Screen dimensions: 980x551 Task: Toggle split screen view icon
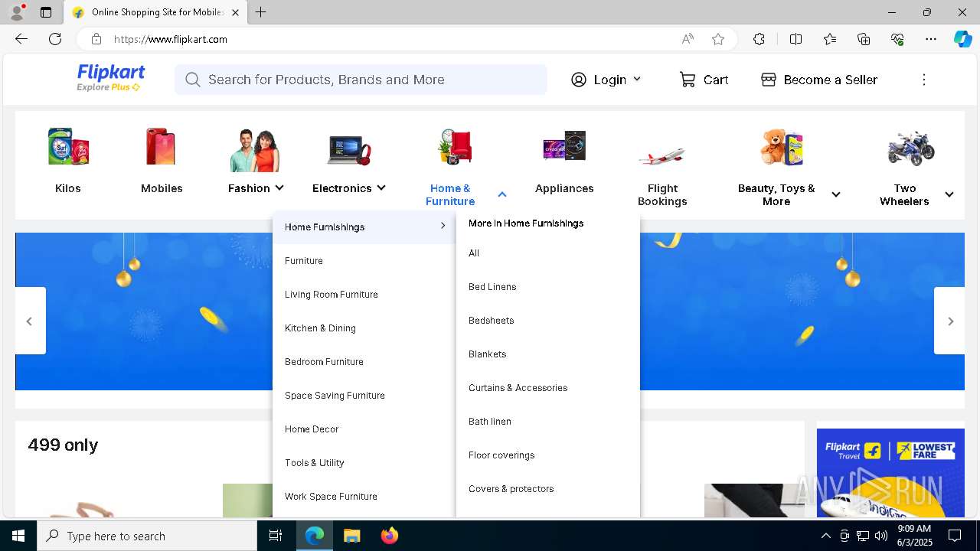[795, 39]
